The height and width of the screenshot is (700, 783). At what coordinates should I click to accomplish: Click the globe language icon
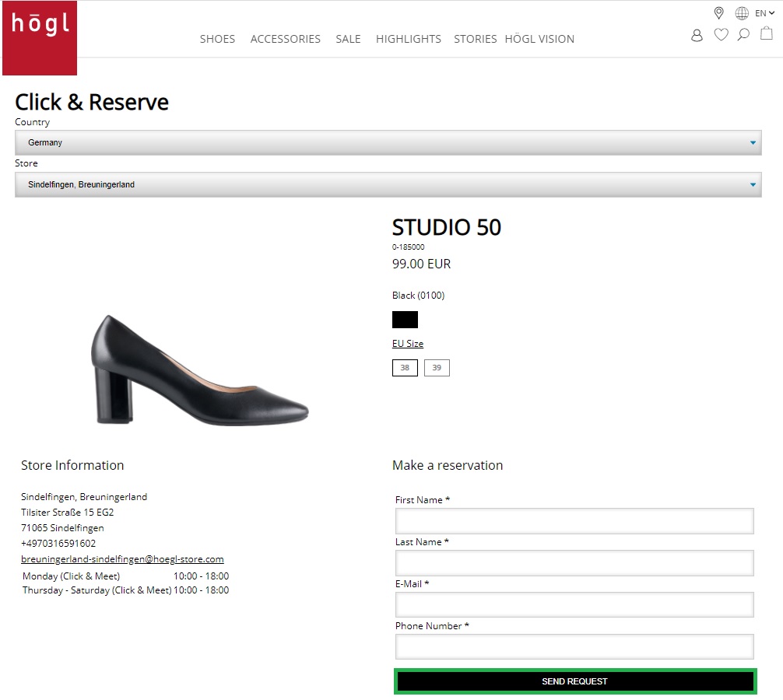coord(742,13)
